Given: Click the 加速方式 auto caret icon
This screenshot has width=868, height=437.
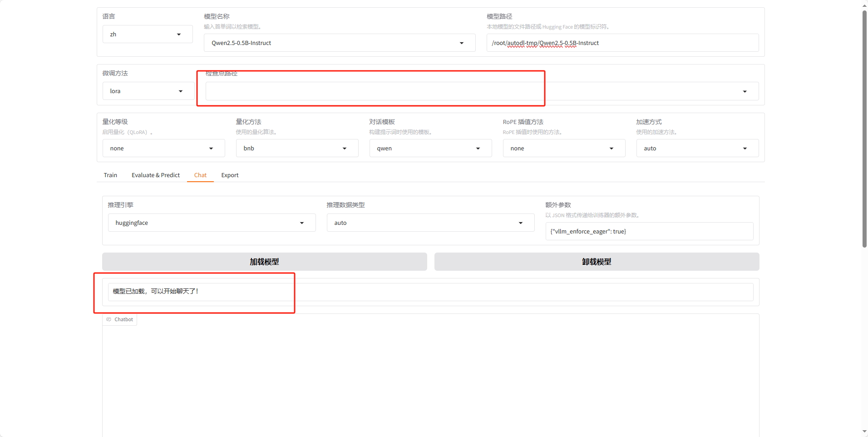Looking at the screenshot, I should (x=745, y=149).
